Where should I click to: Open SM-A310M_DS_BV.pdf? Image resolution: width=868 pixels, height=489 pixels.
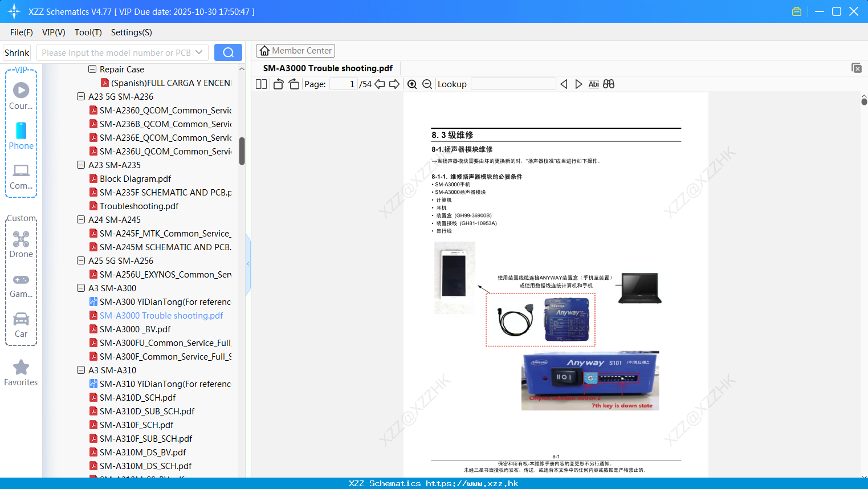coord(142,452)
